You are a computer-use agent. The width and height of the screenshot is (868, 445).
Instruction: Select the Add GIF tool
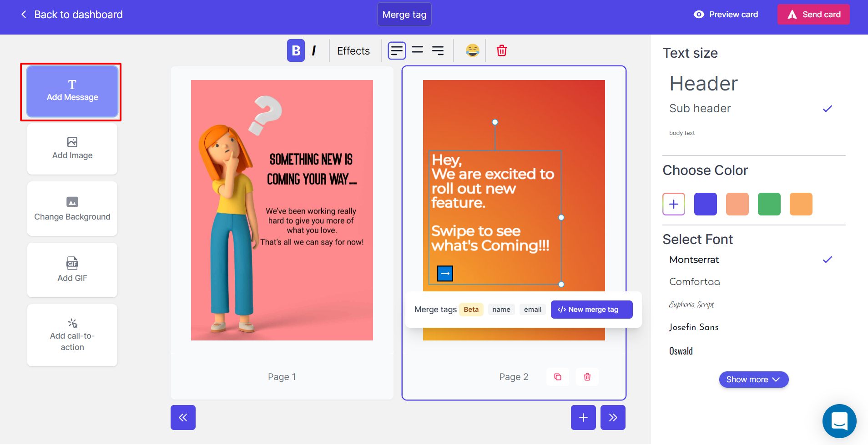pyautogui.click(x=72, y=270)
